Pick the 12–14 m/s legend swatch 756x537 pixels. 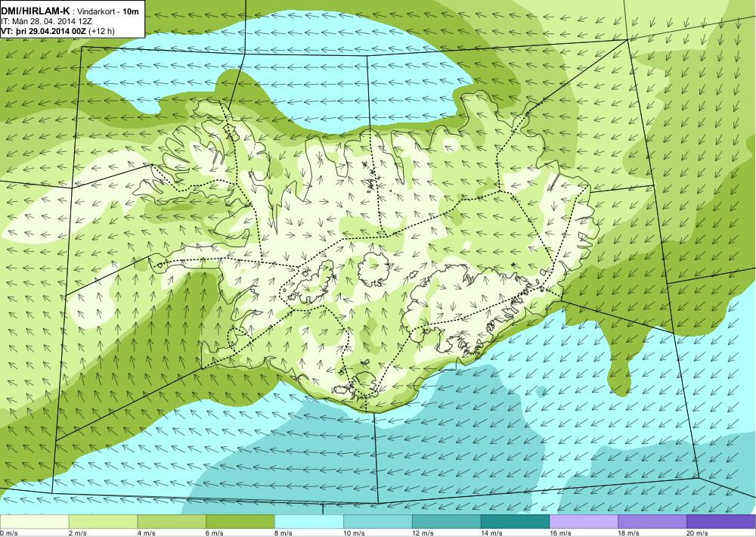pos(447,522)
